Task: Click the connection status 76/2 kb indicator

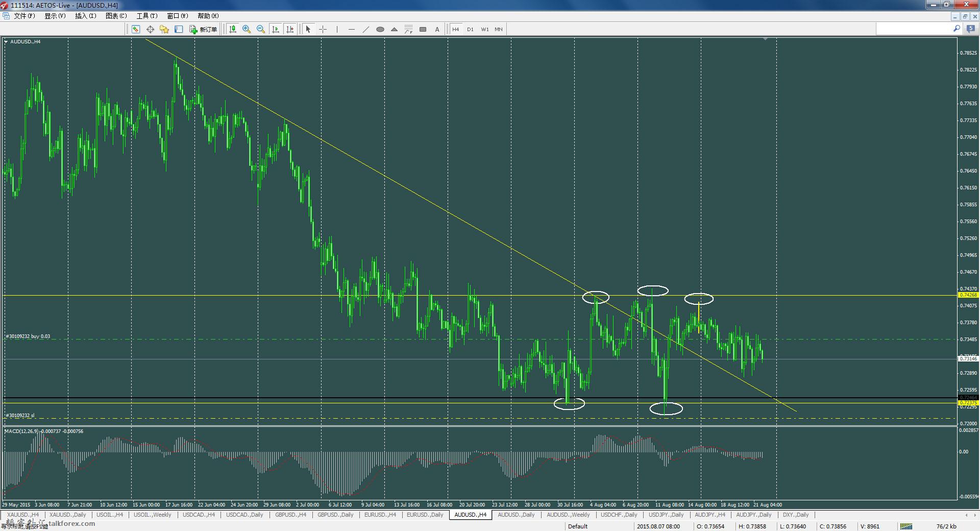Action: coord(946,526)
